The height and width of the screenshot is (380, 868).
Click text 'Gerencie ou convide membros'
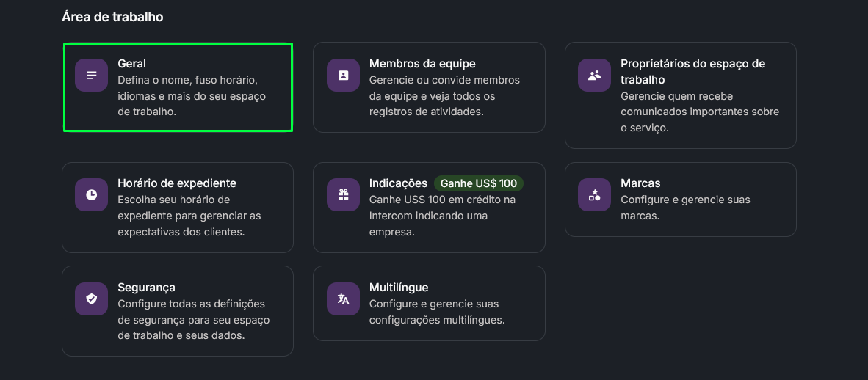point(444,80)
